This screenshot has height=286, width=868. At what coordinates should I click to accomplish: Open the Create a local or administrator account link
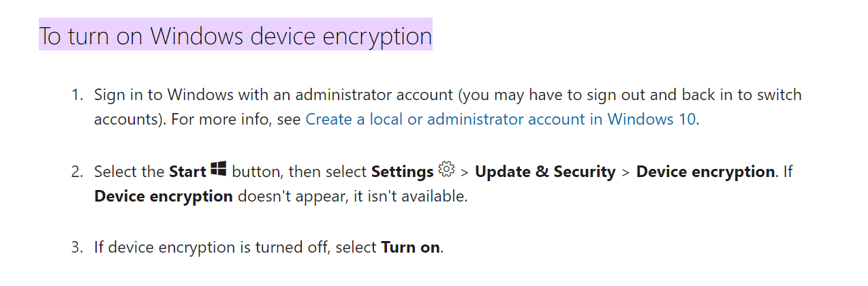[x=500, y=119]
